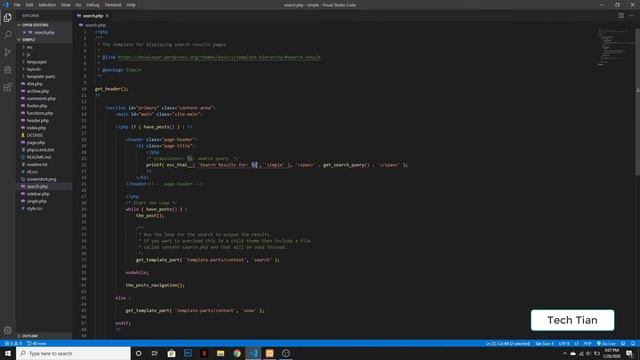Open footer.php in file tree
The image size is (640, 360).
click(x=37, y=106)
